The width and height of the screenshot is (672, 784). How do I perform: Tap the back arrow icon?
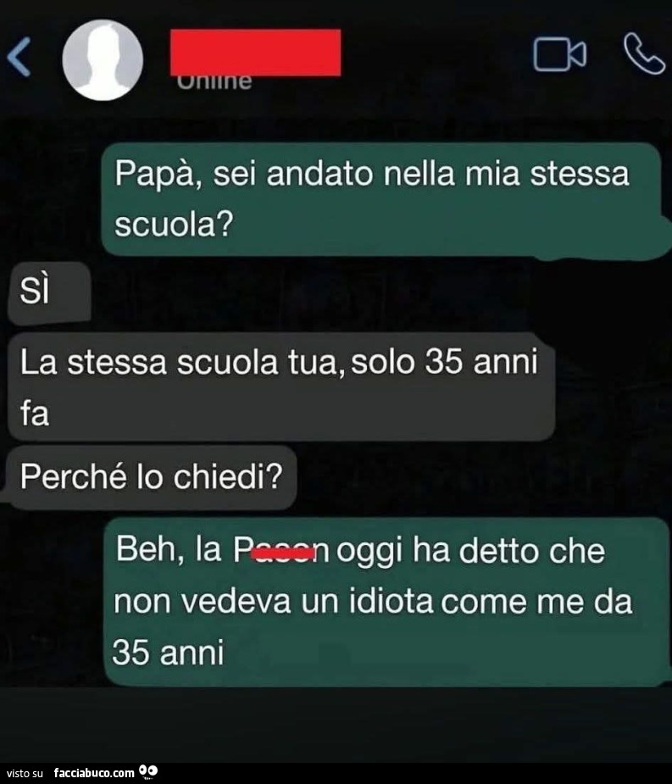click(19, 57)
